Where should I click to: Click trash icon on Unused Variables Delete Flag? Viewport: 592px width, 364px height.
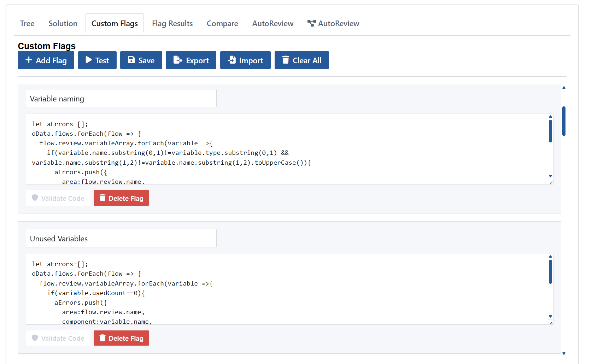pos(102,338)
